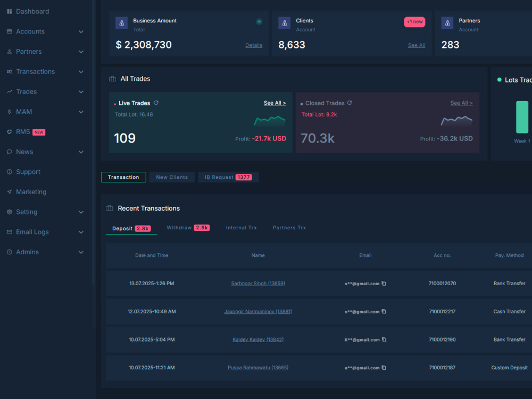Refresh the Closed Trades panel
The image size is (532, 399).
coord(350,103)
